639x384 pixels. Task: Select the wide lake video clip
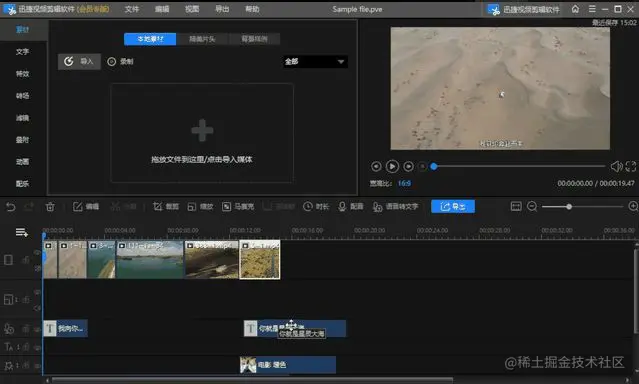[150, 259]
